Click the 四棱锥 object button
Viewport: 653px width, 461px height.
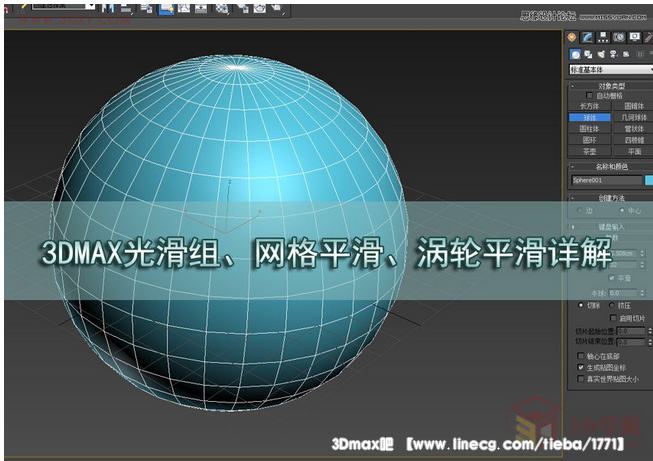[634, 140]
